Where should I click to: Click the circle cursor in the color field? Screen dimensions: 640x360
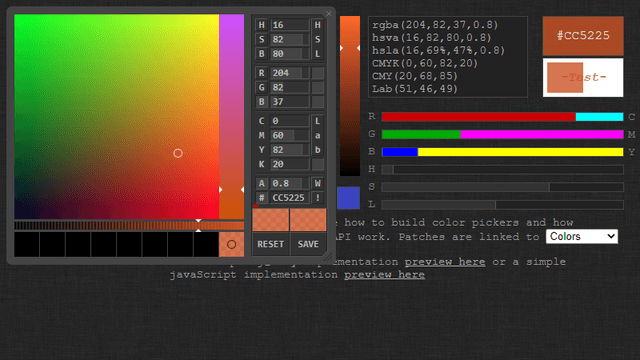click(x=178, y=153)
